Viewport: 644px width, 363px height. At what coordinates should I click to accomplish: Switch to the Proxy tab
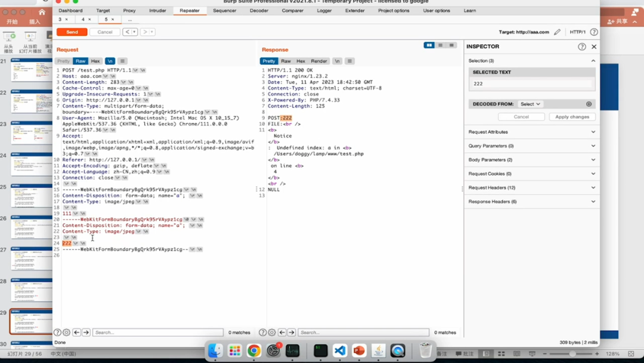coord(129,11)
